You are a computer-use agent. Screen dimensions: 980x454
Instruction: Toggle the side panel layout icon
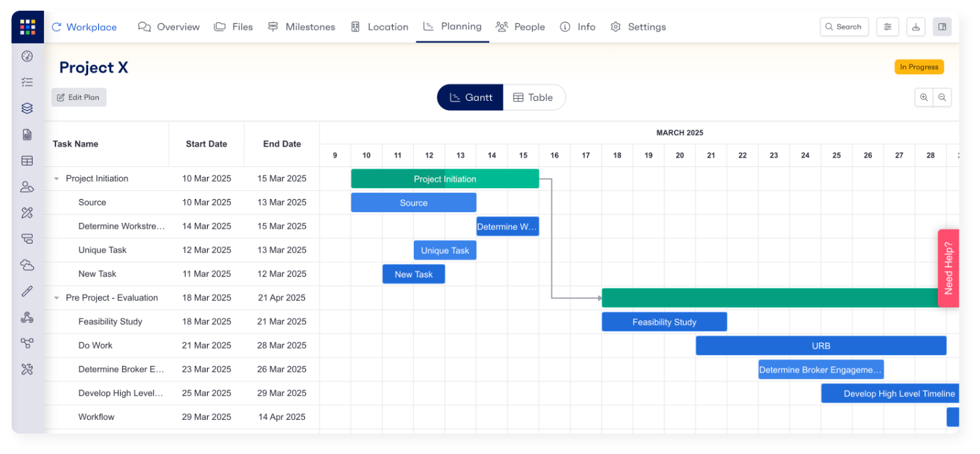942,27
